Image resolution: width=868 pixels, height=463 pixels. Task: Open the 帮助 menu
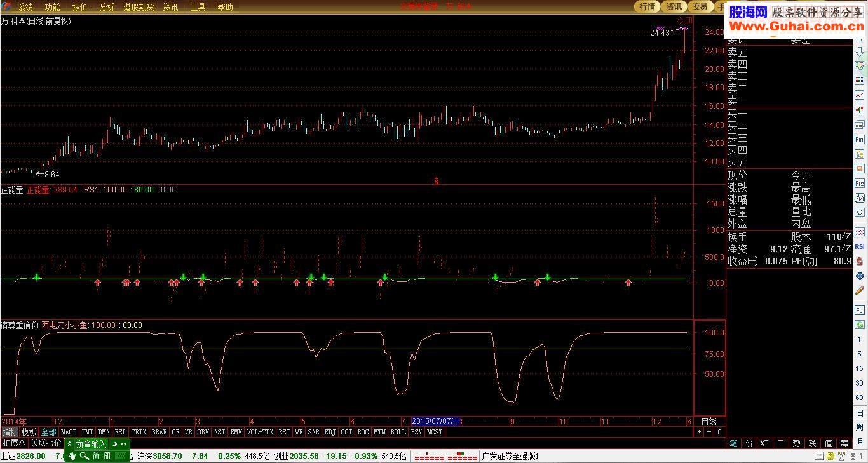pyautogui.click(x=225, y=7)
